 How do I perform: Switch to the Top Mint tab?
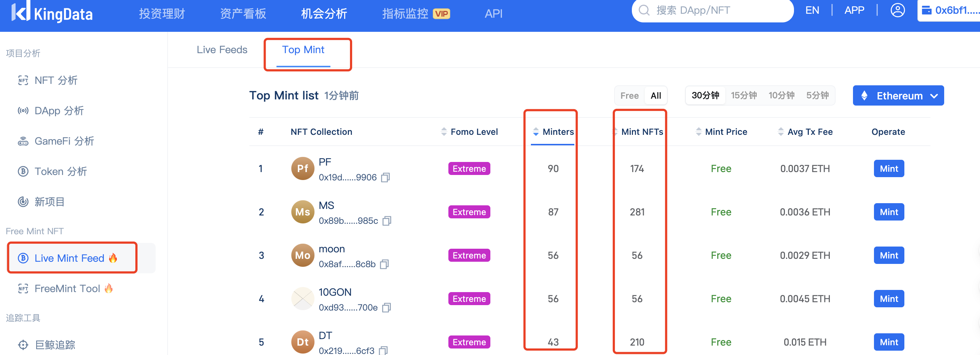coord(303,50)
